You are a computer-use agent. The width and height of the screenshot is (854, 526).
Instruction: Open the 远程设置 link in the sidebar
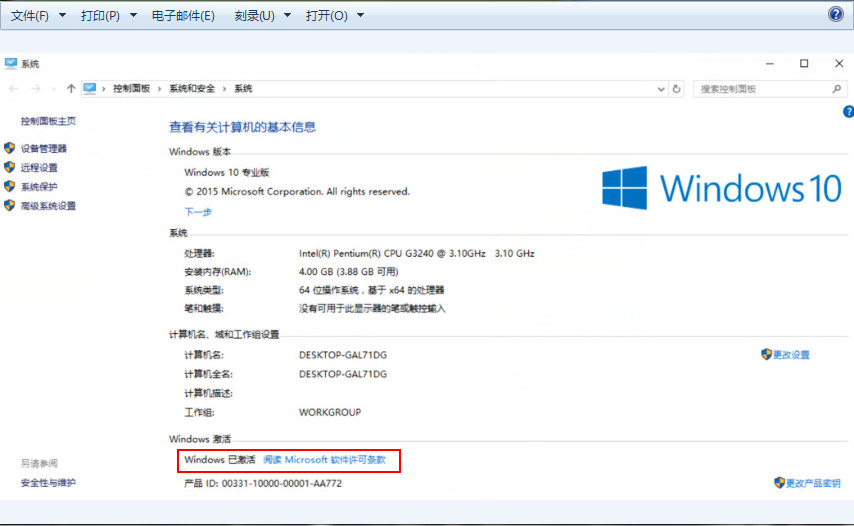[39, 168]
